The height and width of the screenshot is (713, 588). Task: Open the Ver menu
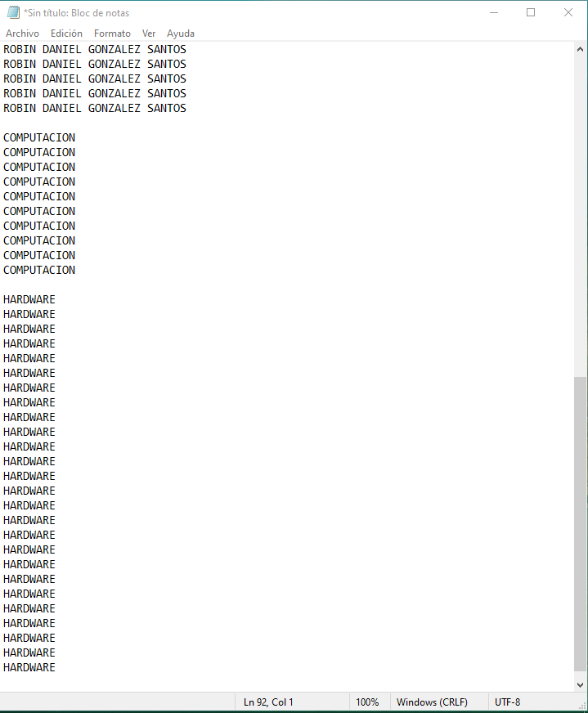pos(149,34)
